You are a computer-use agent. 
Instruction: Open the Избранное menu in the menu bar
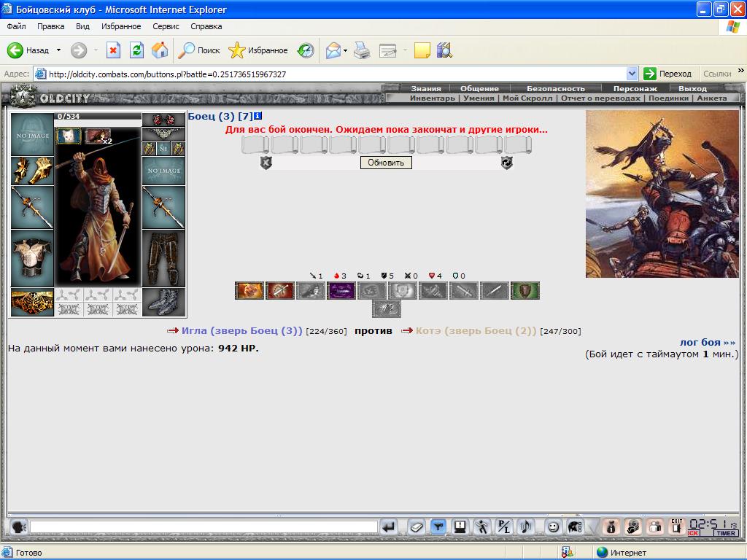[121, 26]
